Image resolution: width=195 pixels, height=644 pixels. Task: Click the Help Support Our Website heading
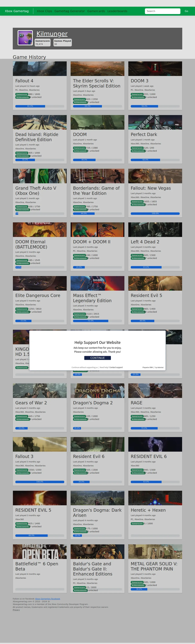coord(97,342)
